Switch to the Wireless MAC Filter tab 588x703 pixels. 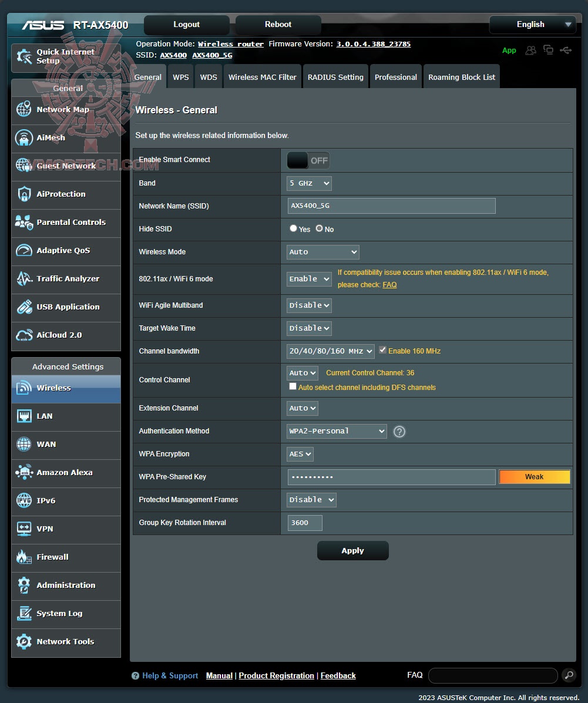[x=263, y=77]
